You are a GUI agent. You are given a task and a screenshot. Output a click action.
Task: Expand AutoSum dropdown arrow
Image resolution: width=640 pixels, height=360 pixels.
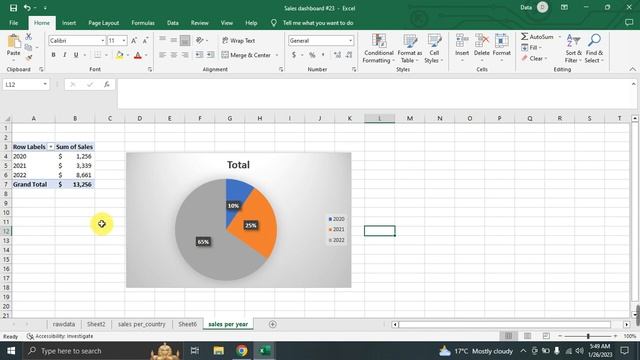(x=560, y=37)
